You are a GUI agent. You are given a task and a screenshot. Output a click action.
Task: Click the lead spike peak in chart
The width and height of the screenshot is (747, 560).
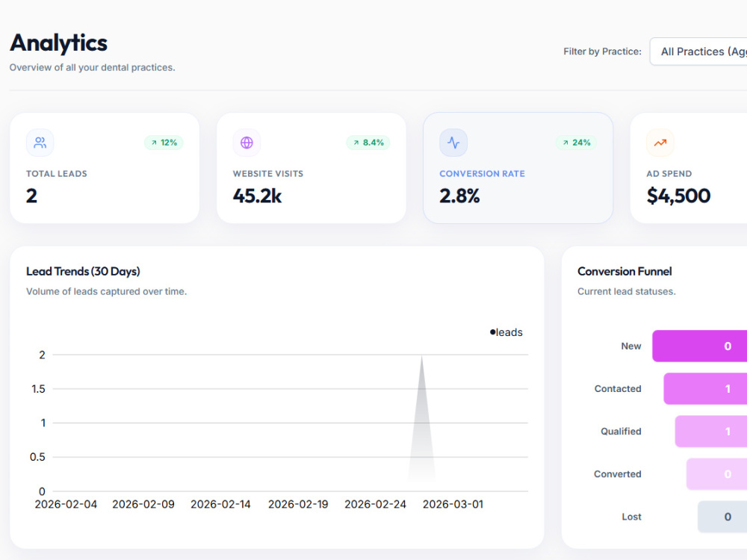(x=421, y=356)
